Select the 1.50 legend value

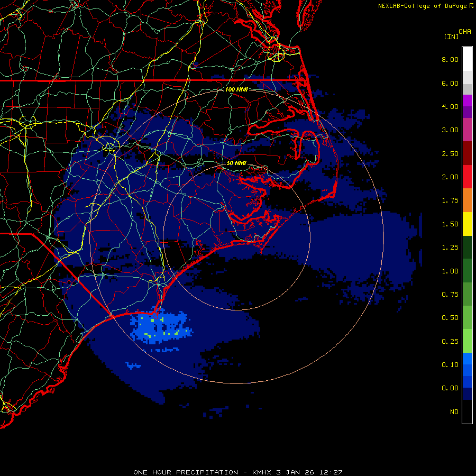450,224
